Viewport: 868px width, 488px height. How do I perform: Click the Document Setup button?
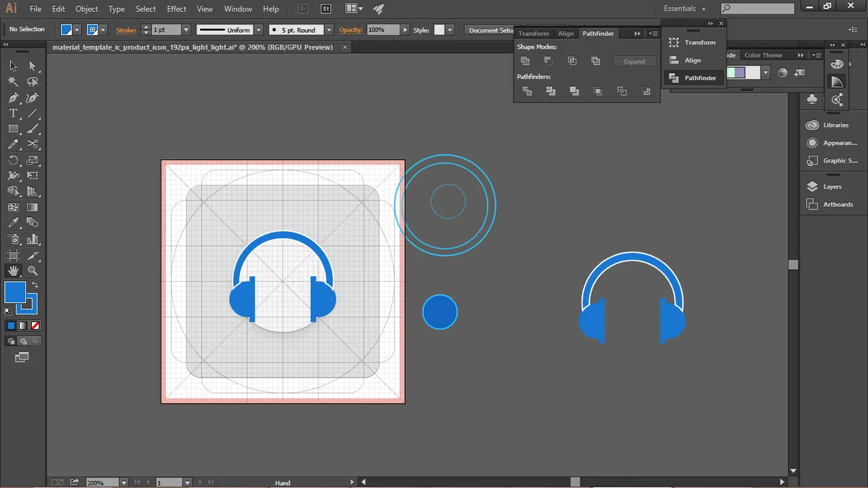pyautogui.click(x=492, y=30)
